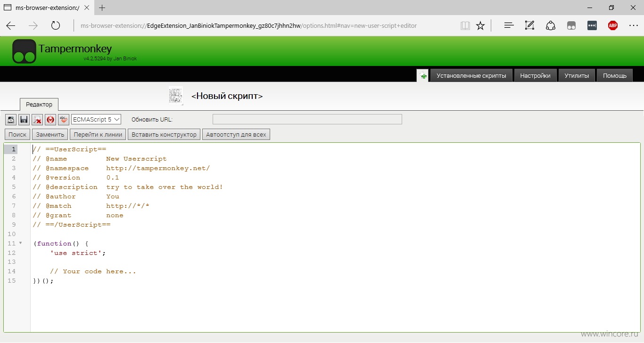Click the '@match http://*/*' line
This screenshot has width=644, height=343.
[91, 206]
